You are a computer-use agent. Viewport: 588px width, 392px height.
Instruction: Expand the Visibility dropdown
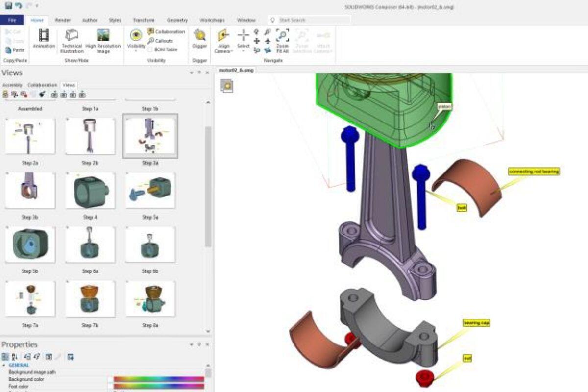[x=136, y=50]
